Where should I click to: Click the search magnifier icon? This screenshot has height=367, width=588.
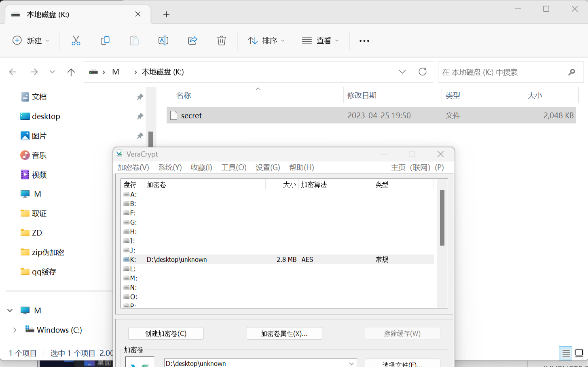click(572, 72)
